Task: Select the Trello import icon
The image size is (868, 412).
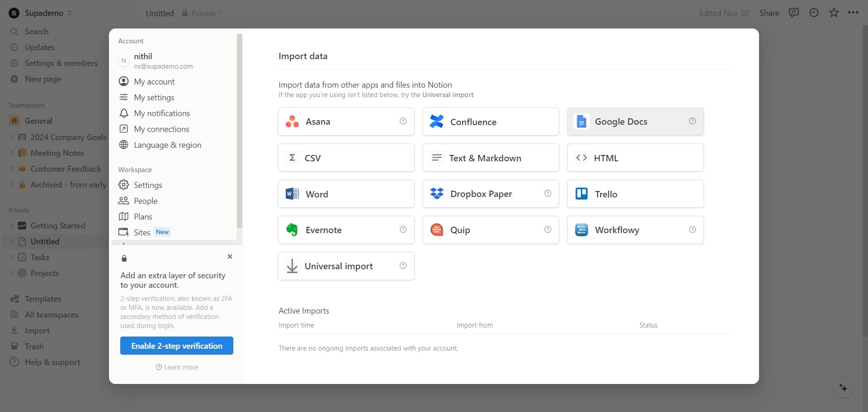Action: point(581,193)
